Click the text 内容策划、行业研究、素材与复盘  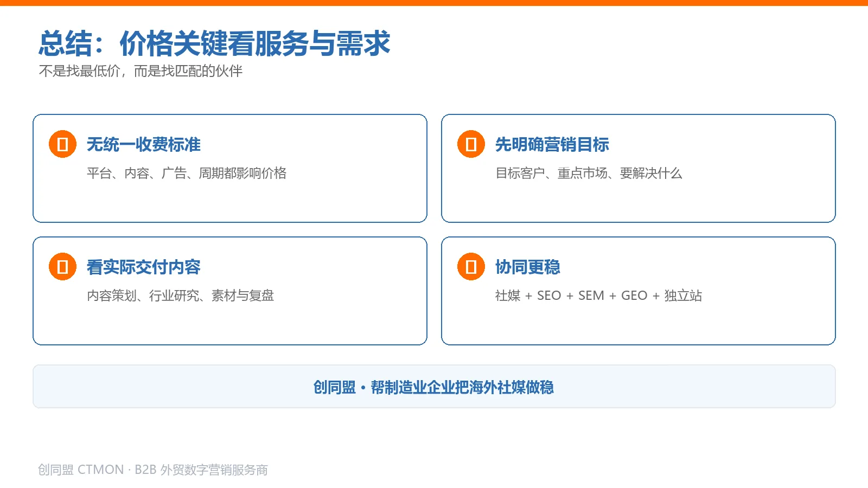tap(181, 296)
